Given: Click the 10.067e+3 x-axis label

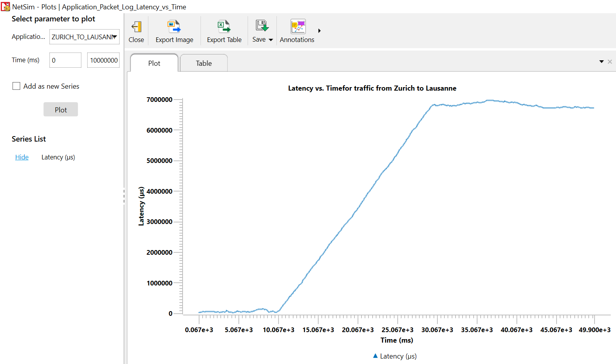Looking at the screenshot, I should pos(278,330).
